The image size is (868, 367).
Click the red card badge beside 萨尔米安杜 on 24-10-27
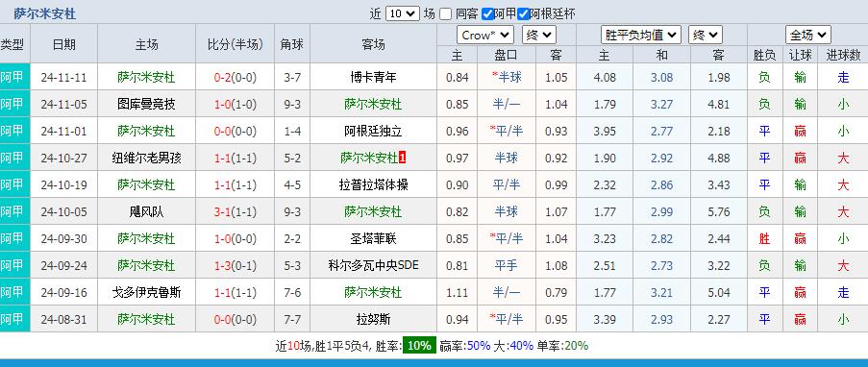click(x=403, y=159)
